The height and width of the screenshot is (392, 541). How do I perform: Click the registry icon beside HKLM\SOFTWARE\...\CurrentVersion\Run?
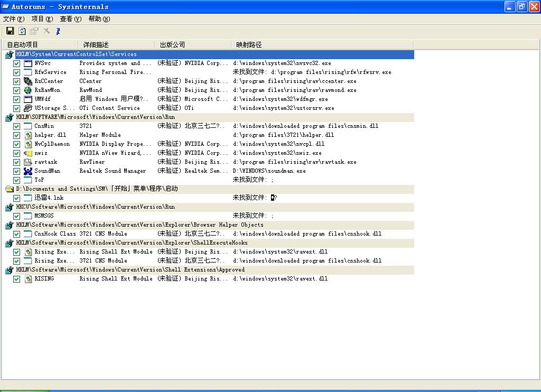[9, 117]
